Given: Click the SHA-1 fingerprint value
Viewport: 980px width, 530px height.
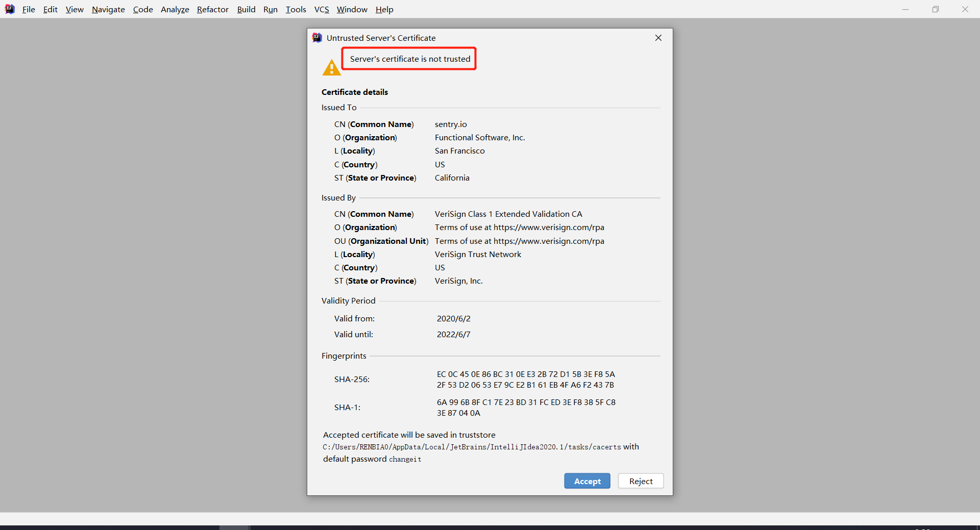Looking at the screenshot, I should click(x=526, y=408).
